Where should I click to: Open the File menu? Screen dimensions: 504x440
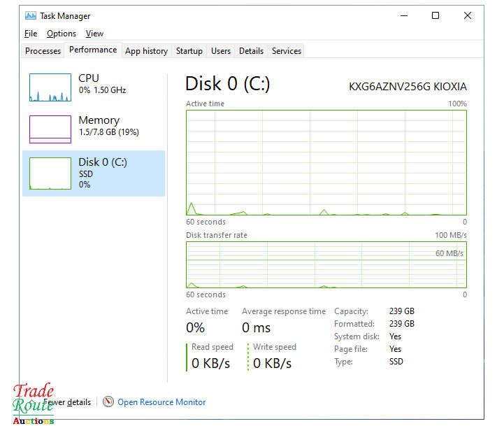coord(31,34)
